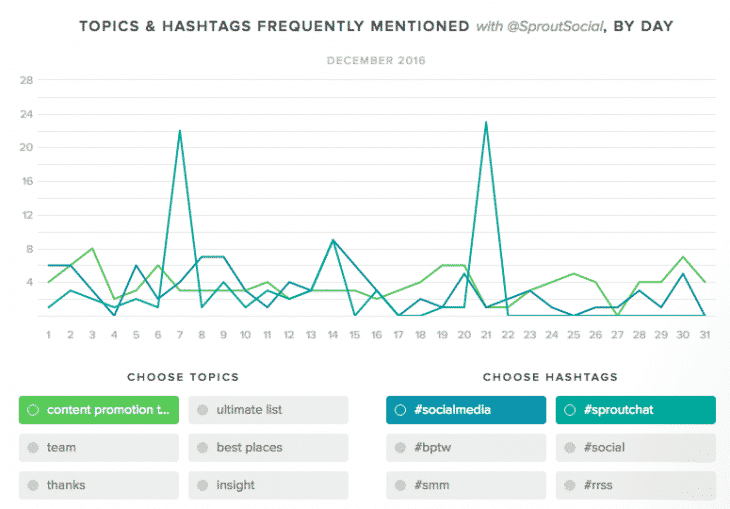The image size is (730, 509).
Task: Toggle the content promotion topic chip
Action: point(98,410)
